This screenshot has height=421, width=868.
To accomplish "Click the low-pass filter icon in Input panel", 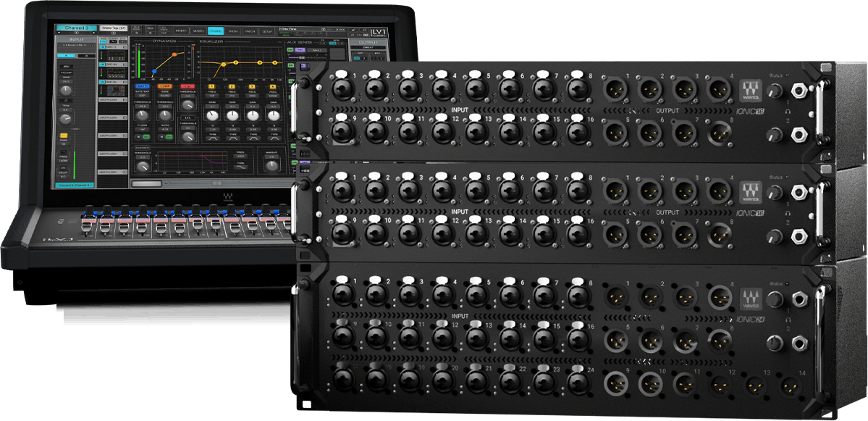I will pyautogui.click(x=64, y=151).
